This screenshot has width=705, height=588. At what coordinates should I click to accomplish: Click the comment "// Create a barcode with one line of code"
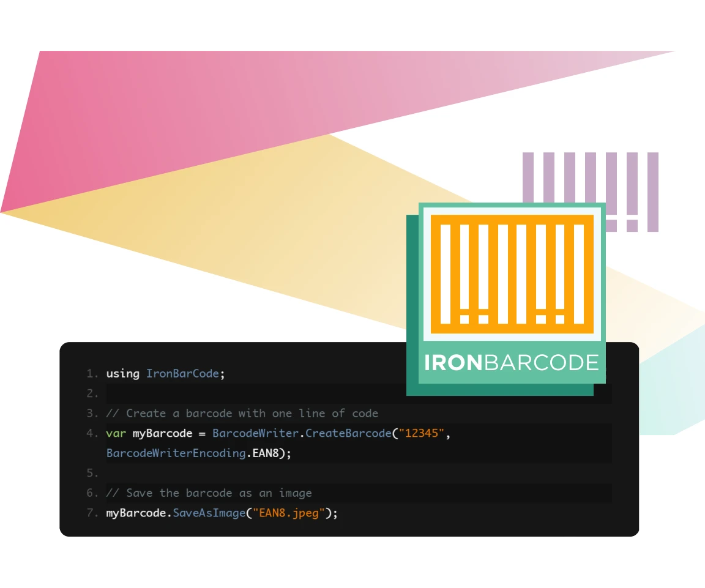[242, 413]
